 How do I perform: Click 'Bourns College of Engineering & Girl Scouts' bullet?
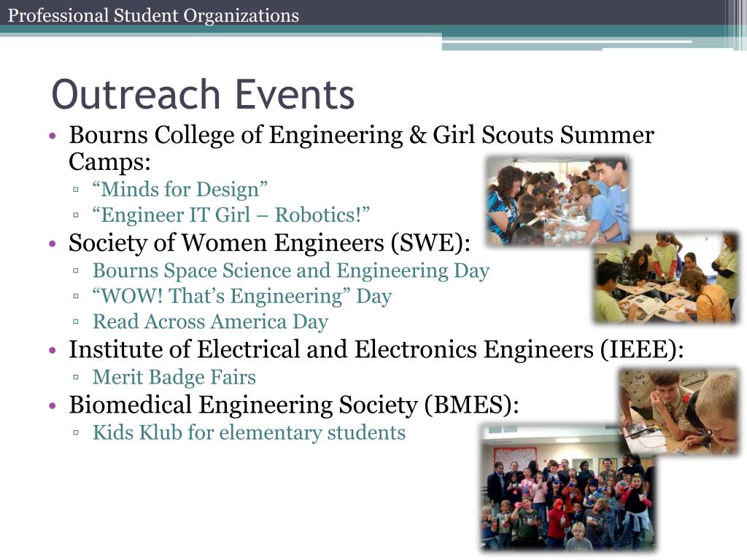tap(361, 135)
